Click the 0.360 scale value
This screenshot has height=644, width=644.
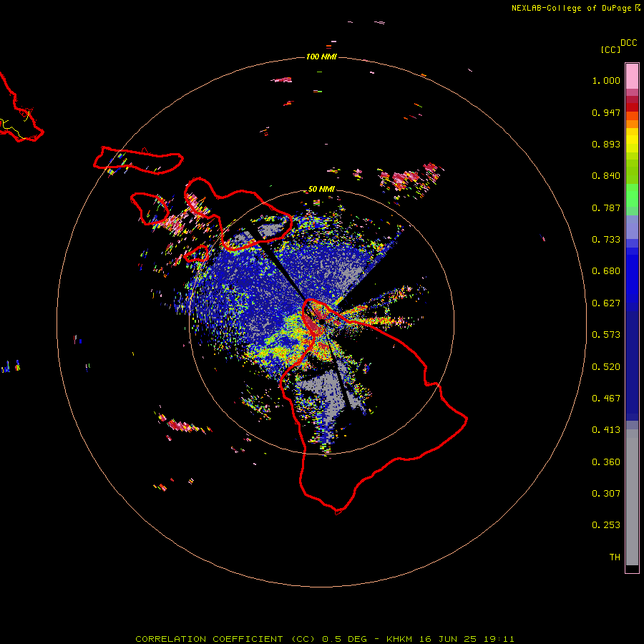(x=606, y=462)
